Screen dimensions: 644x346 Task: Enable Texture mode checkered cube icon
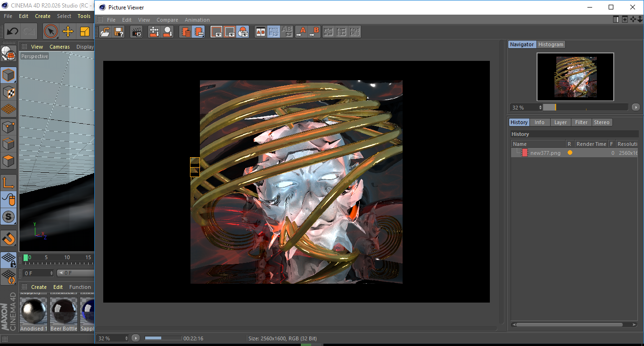8,93
